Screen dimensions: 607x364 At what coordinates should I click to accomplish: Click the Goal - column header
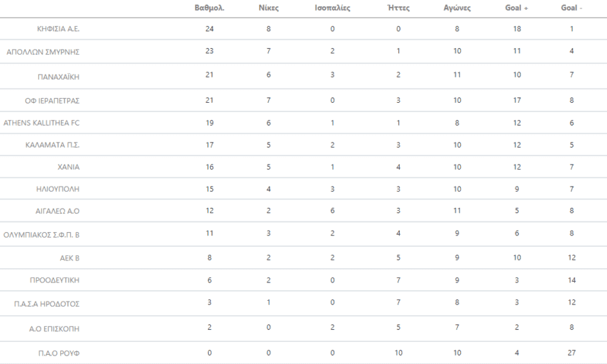(x=572, y=11)
